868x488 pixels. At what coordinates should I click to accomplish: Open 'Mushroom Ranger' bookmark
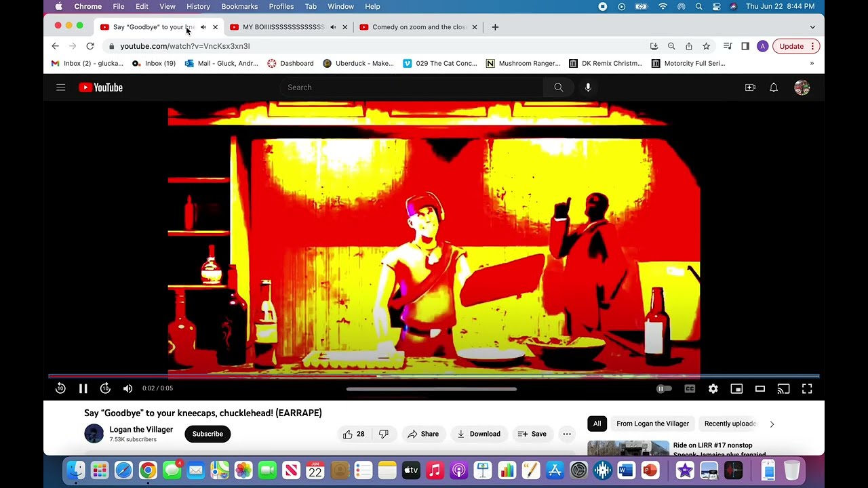point(523,63)
